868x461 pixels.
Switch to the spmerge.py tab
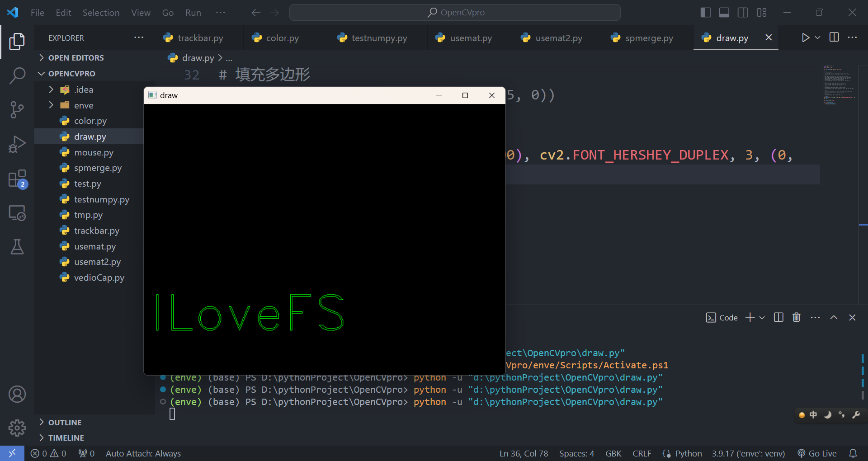pos(648,38)
